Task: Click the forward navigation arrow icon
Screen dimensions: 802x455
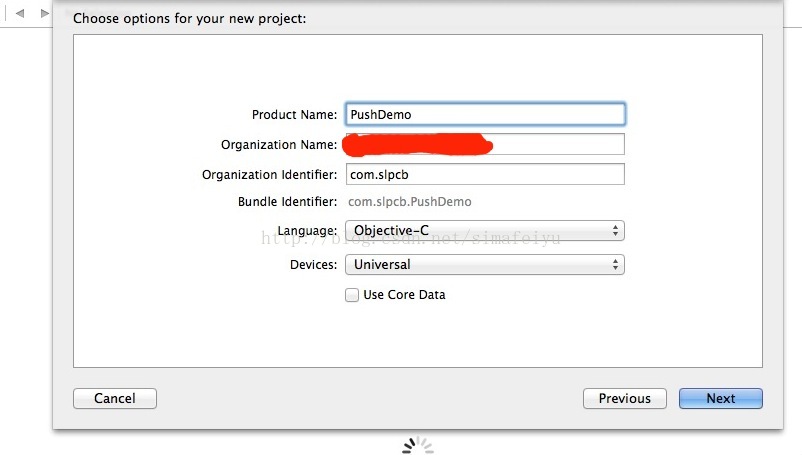Action: pos(45,13)
